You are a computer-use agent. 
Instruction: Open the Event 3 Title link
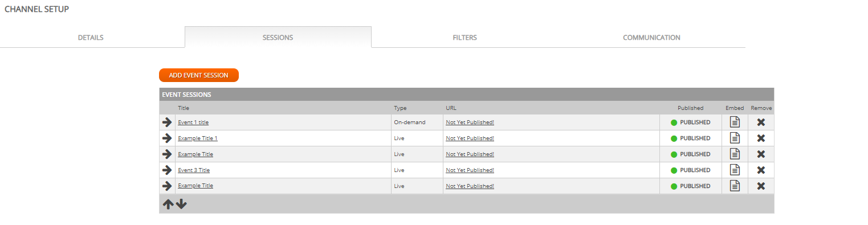pos(194,170)
